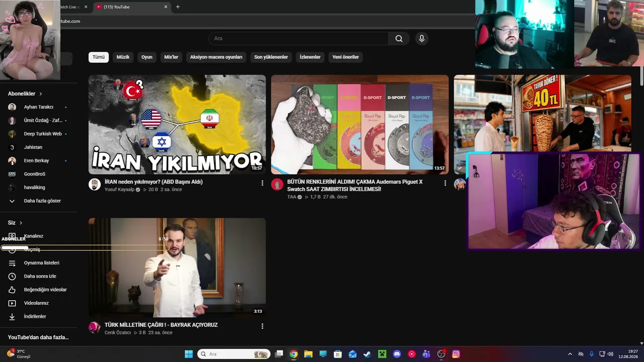Play the Tavuk Döner 40 TL thumbnail
The height and width of the screenshot is (362, 644).
[x=542, y=113]
